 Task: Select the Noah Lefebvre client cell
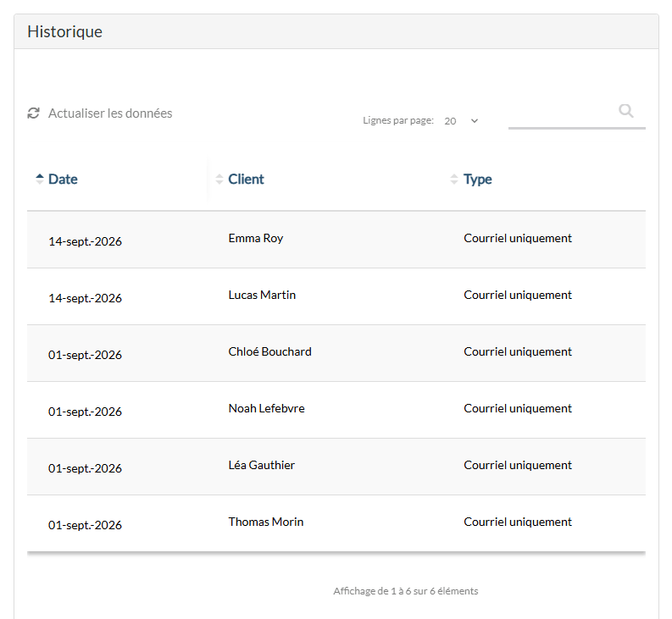click(267, 408)
